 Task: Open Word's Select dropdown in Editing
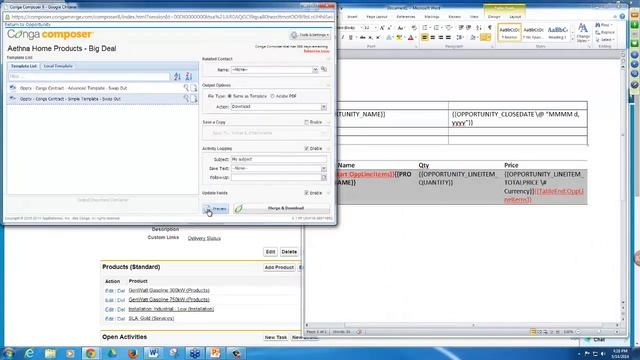point(605,40)
